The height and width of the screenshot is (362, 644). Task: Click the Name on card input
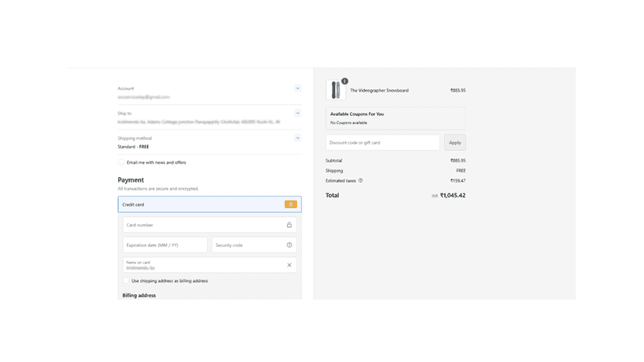point(209,265)
